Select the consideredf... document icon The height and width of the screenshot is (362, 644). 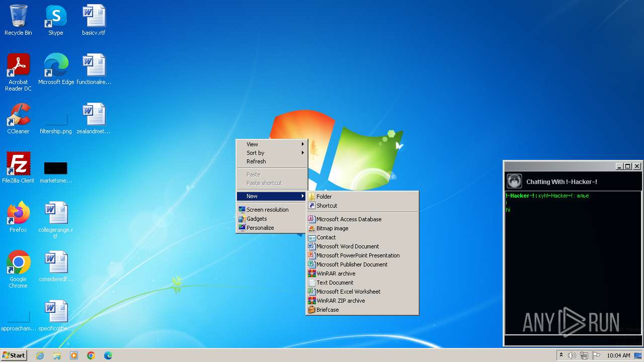click(x=56, y=266)
